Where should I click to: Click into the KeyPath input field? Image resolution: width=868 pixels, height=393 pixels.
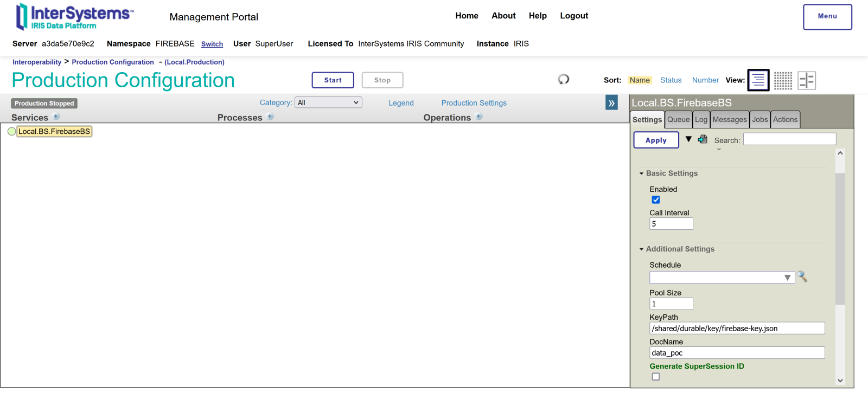pyautogui.click(x=737, y=328)
